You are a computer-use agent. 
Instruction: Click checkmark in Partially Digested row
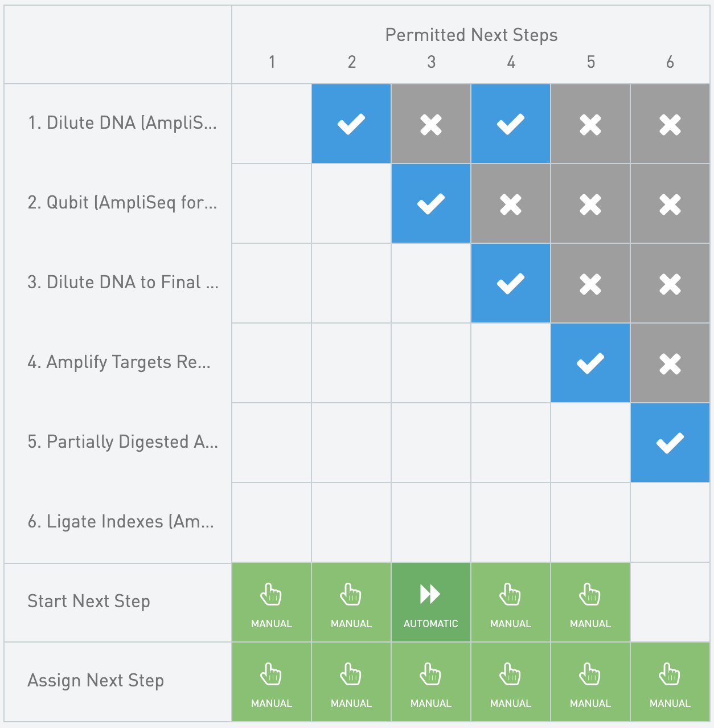coord(670,443)
